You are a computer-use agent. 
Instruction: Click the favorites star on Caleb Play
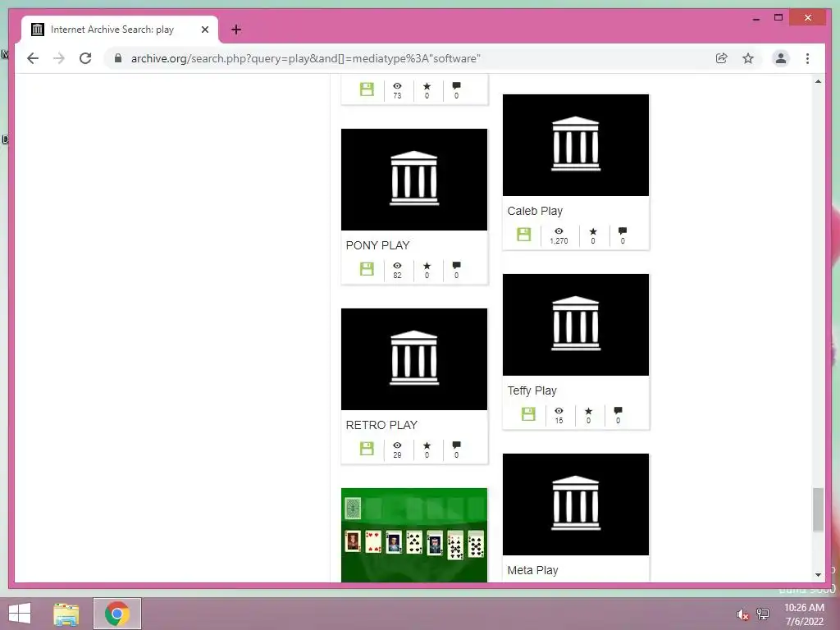[x=593, y=231]
